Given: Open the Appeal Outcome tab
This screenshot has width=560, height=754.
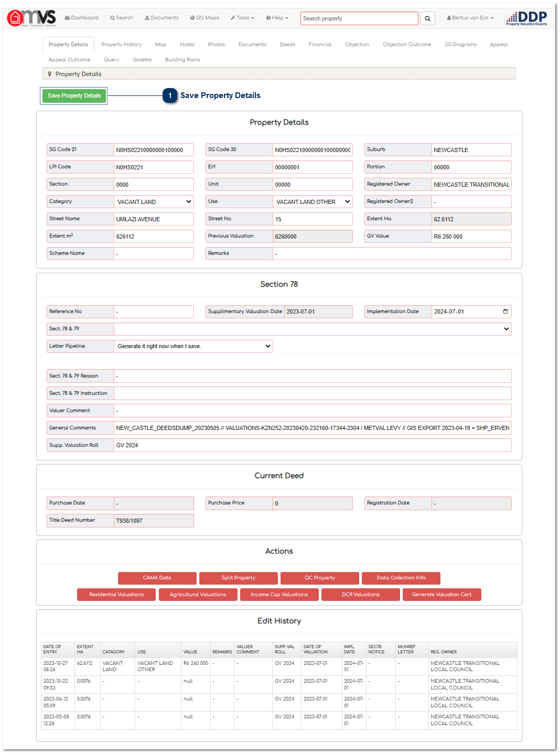Looking at the screenshot, I should (69, 60).
